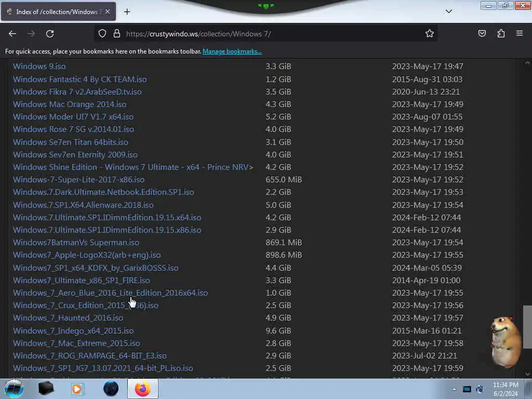Open Windows Fikra 7 v2.ArabSeeD.tv.iso
The height and width of the screenshot is (399, 532).
77,92
